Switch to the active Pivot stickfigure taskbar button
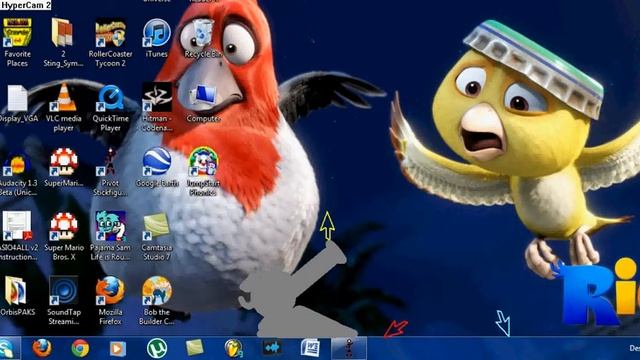 click(349, 348)
